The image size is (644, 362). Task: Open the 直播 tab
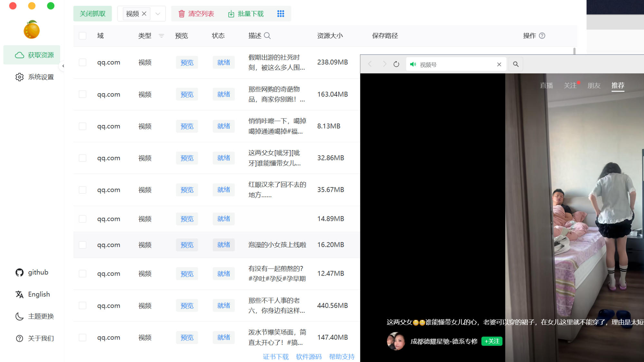point(546,85)
